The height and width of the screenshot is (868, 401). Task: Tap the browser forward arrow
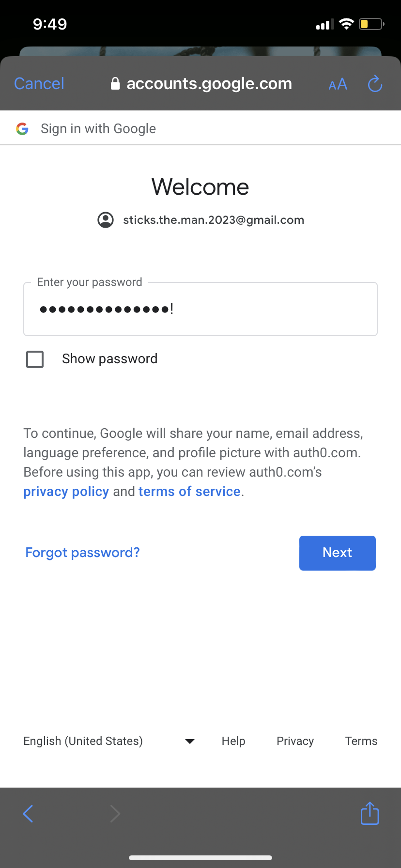pyautogui.click(x=115, y=814)
